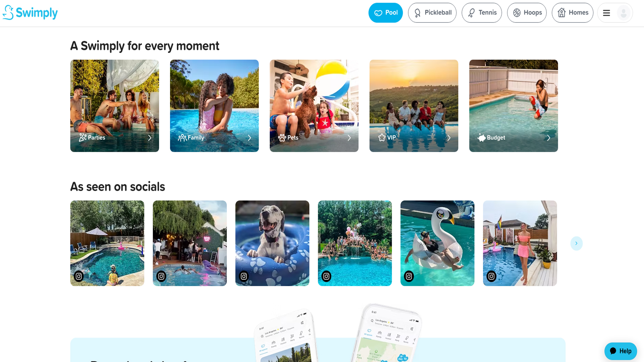Image resolution: width=644 pixels, height=362 pixels.
Task: Open the VIP category card
Action: pyautogui.click(x=414, y=106)
